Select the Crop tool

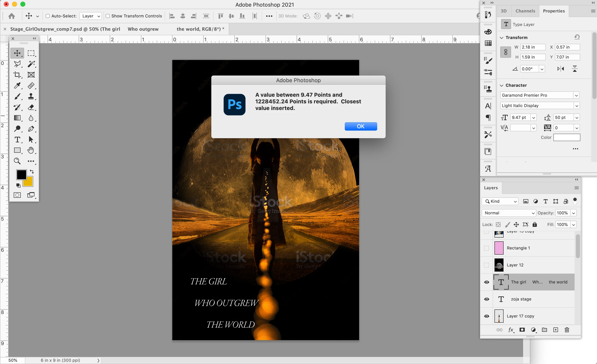[17, 75]
